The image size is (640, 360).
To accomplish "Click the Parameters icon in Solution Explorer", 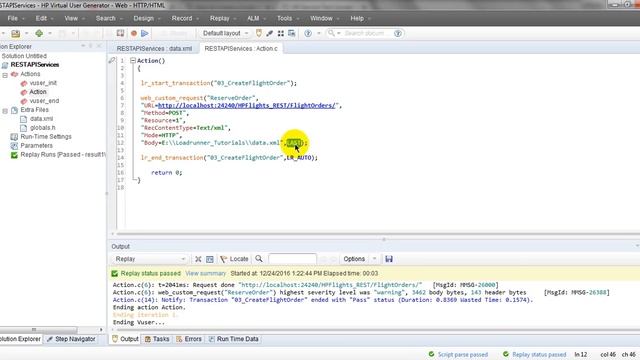I will pyautogui.click(x=14, y=146).
